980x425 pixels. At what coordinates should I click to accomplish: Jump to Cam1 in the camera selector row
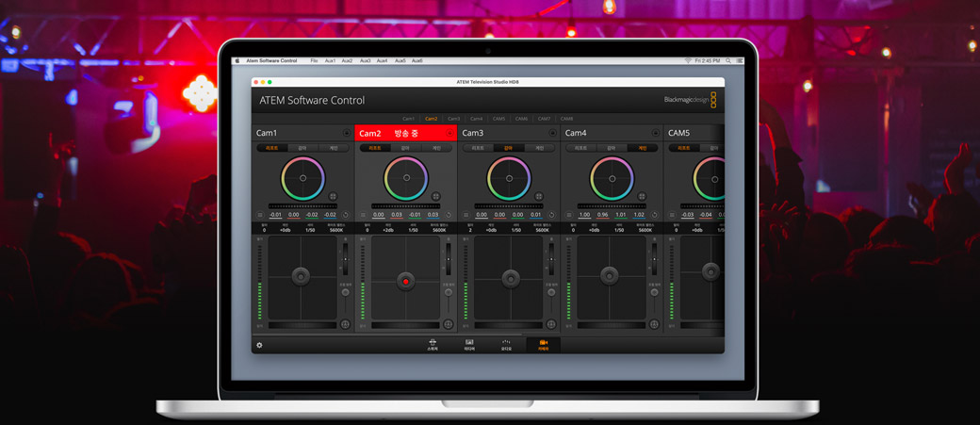[x=408, y=118]
